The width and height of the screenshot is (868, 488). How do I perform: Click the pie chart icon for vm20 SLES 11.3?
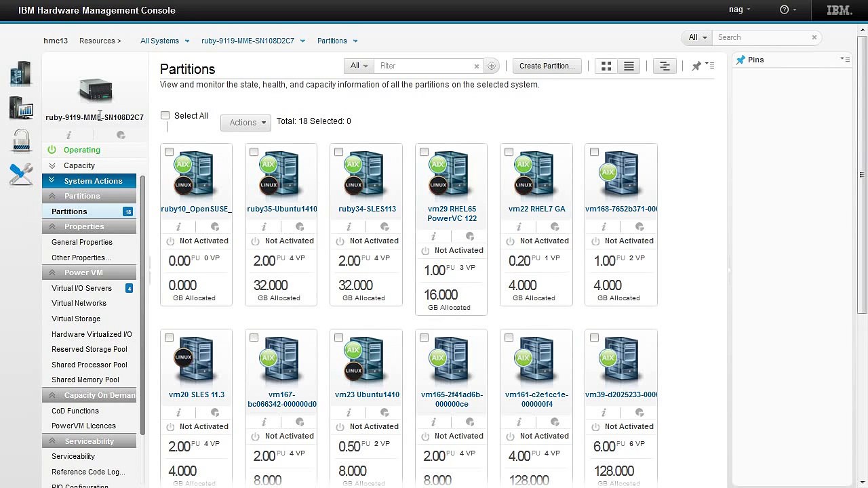pos(215,412)
